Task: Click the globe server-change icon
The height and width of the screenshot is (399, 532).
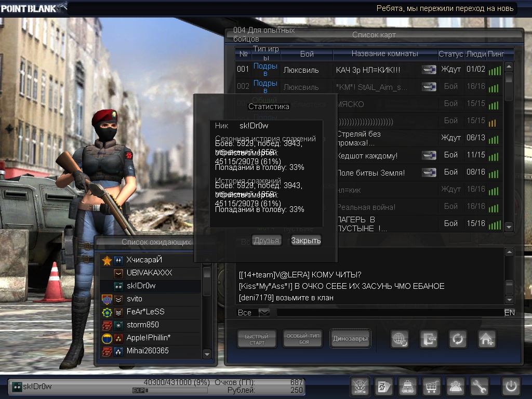Action: (x=400, y=339)
